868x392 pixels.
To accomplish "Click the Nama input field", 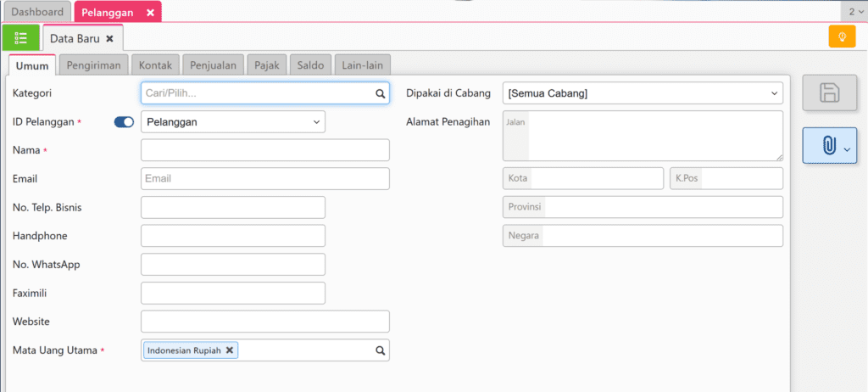I will point(264,150).
